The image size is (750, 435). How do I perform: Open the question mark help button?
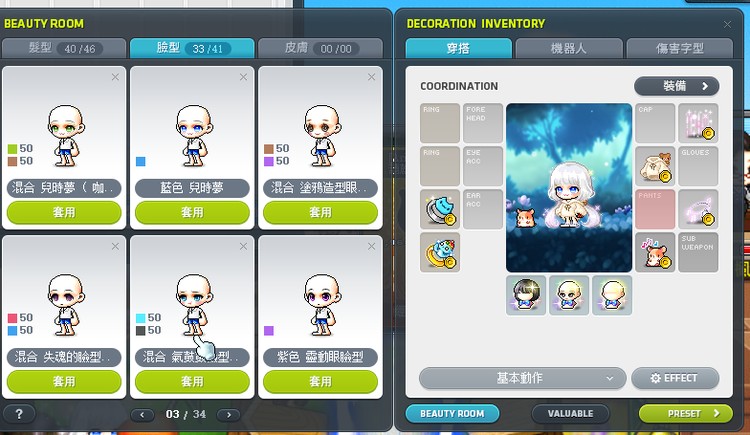pos(19,414)
